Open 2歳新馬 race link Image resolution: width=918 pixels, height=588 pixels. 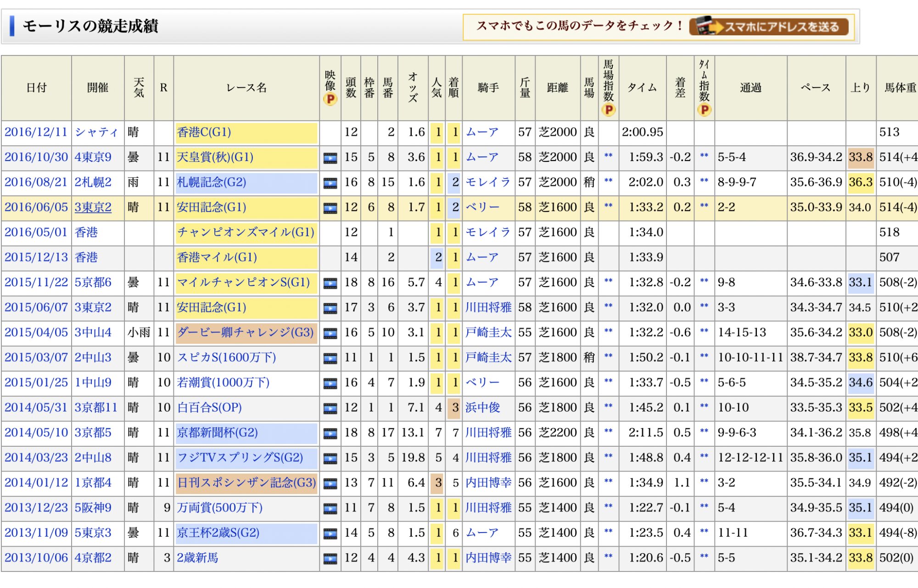[x=197, y=558]
